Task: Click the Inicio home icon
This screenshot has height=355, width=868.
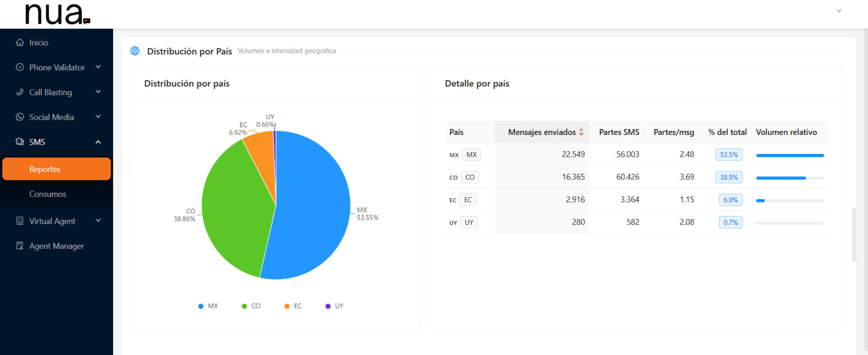Action: pyautogui.click(x=20, y=42)
